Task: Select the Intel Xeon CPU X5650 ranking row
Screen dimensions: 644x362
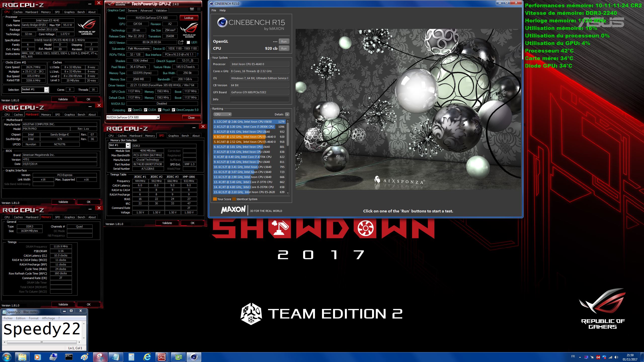Action: click(x=249, y=122)
